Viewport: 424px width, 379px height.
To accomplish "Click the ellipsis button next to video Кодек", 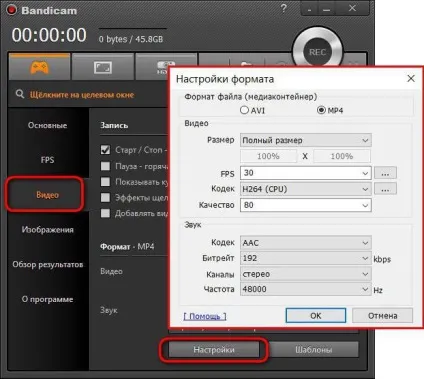I will click(385, 189).
